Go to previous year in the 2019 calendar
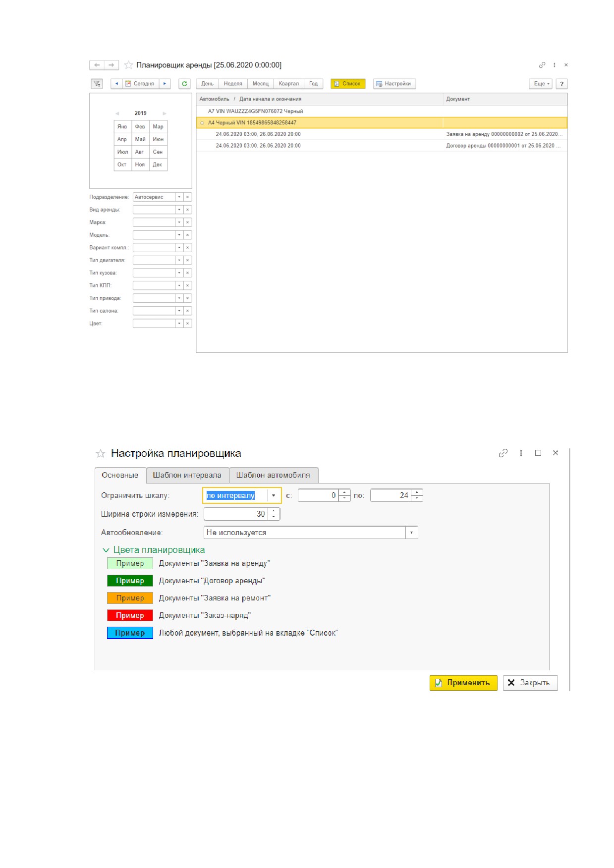Screen dimensions: 614x868 click(117, 113)
